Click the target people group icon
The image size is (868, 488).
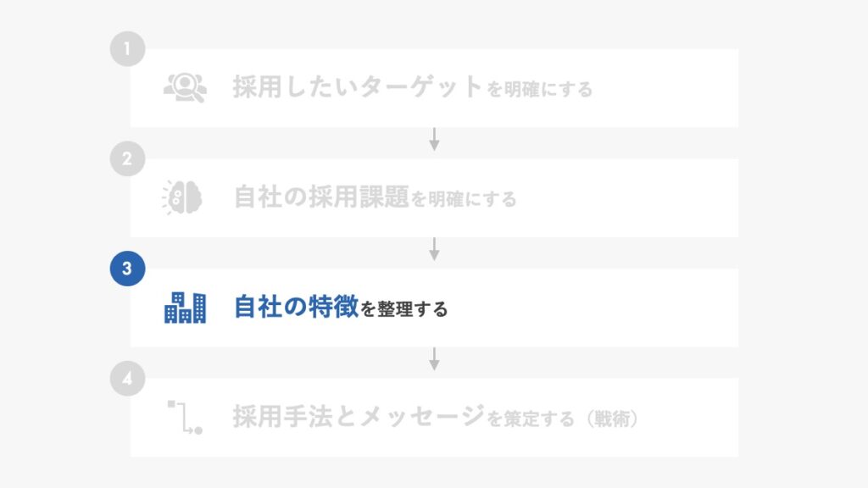(185, 87)
